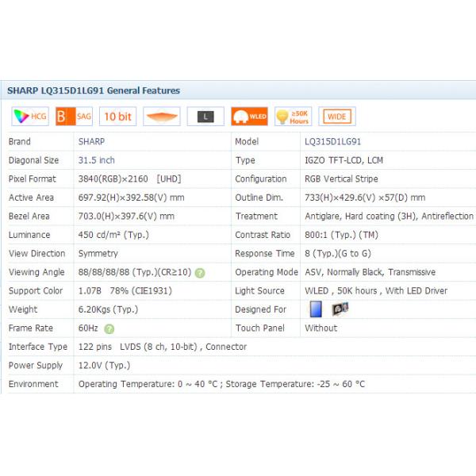Click help icon next to Viewing Angle
The width and height of the screenshot is (476, 476).
coord(200,273)
